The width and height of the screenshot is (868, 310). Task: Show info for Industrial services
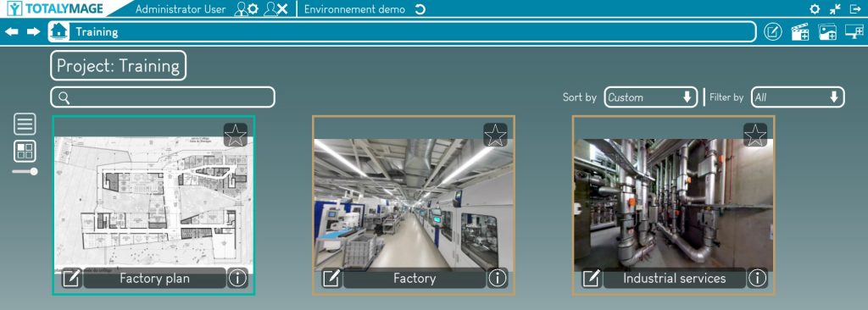(x=757, y=278)
